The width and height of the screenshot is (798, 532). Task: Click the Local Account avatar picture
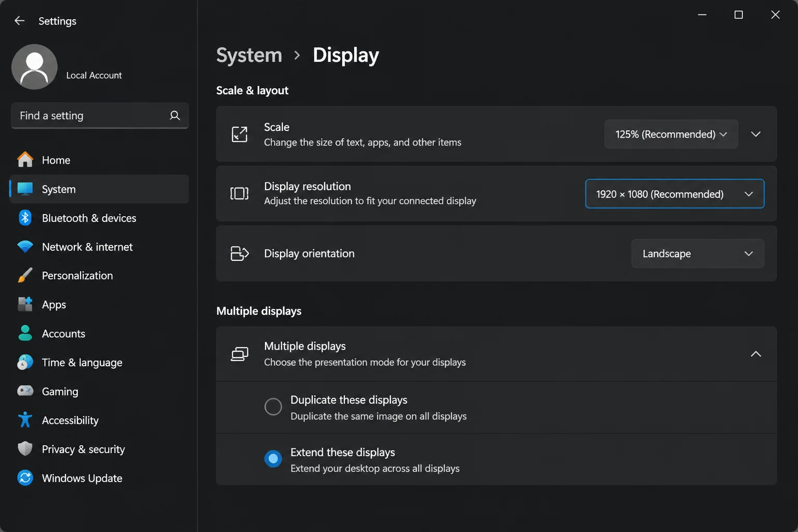(34, 66)
